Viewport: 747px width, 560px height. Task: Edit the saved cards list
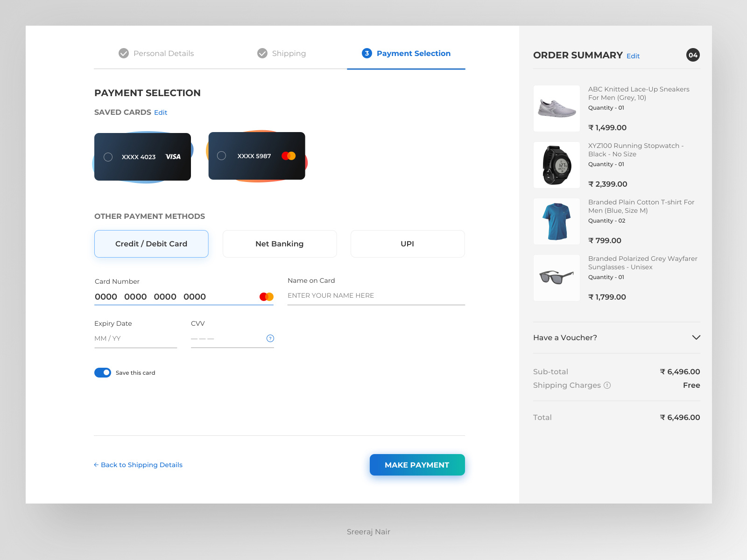pyautogui.click(x=161, y=112)
